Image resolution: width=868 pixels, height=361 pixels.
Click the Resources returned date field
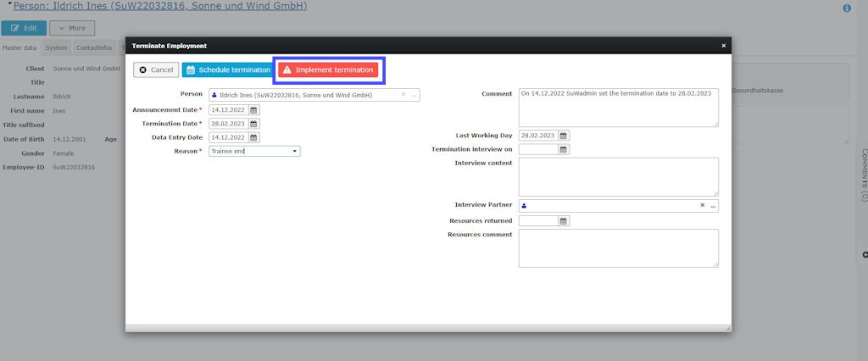point(538,221)
